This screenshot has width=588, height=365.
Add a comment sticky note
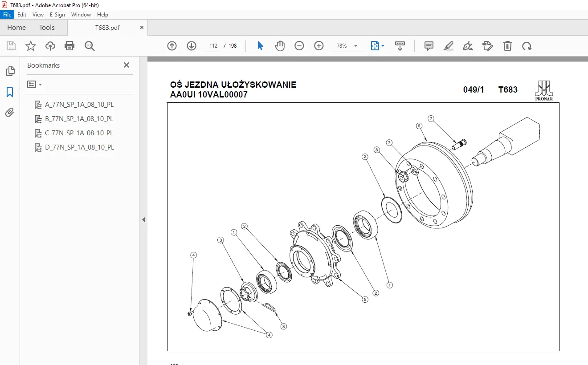[x=429, y=46]
